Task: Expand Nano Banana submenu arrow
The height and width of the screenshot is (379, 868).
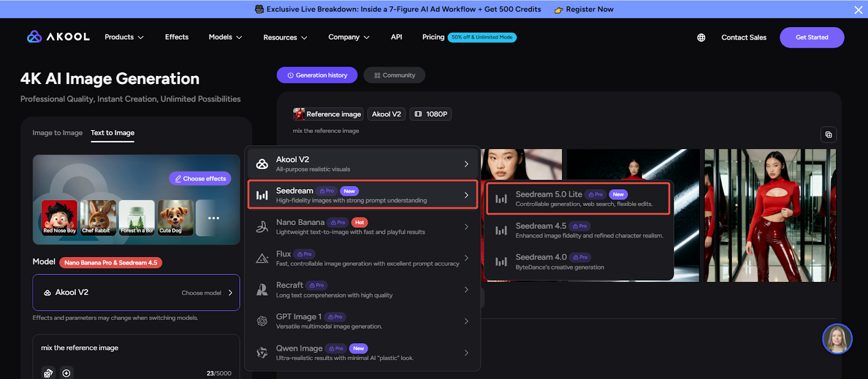Action: [466, 227]
